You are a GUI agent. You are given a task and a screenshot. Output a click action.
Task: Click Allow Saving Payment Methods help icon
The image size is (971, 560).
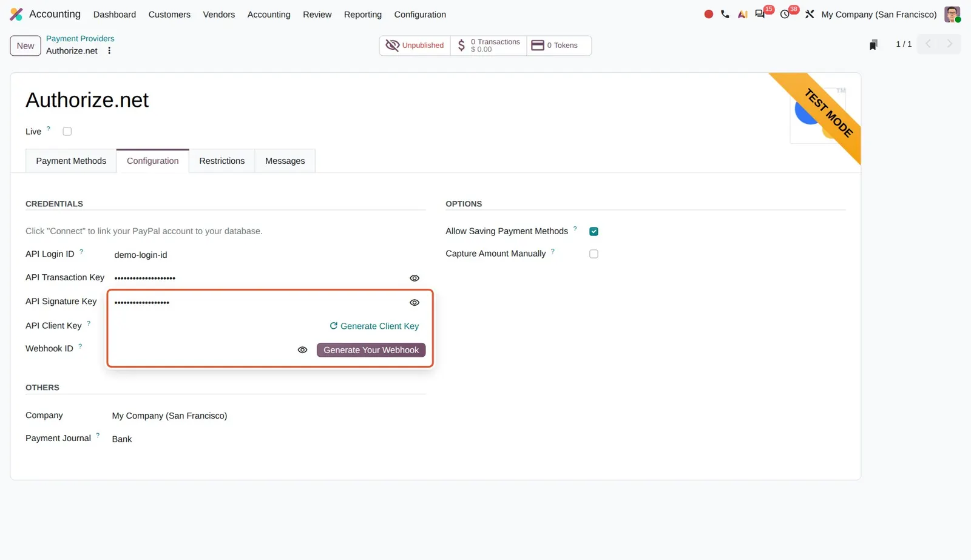[575, 229]
